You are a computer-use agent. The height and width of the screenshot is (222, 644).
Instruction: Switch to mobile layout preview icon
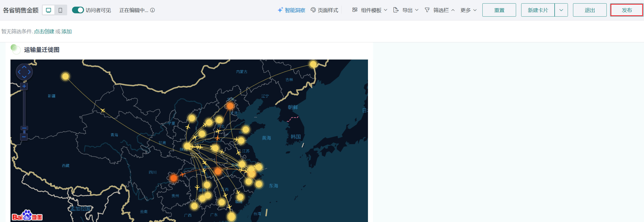tap(61, 10)
